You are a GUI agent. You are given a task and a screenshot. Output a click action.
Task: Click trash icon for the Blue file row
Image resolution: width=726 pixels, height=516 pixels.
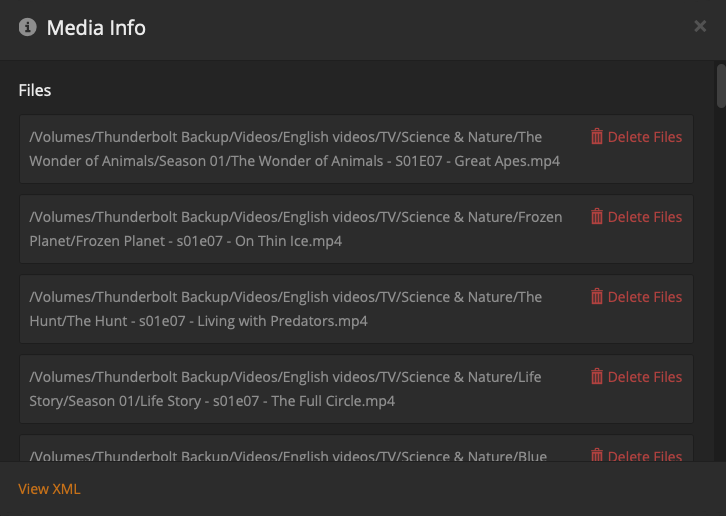[597, 455]
